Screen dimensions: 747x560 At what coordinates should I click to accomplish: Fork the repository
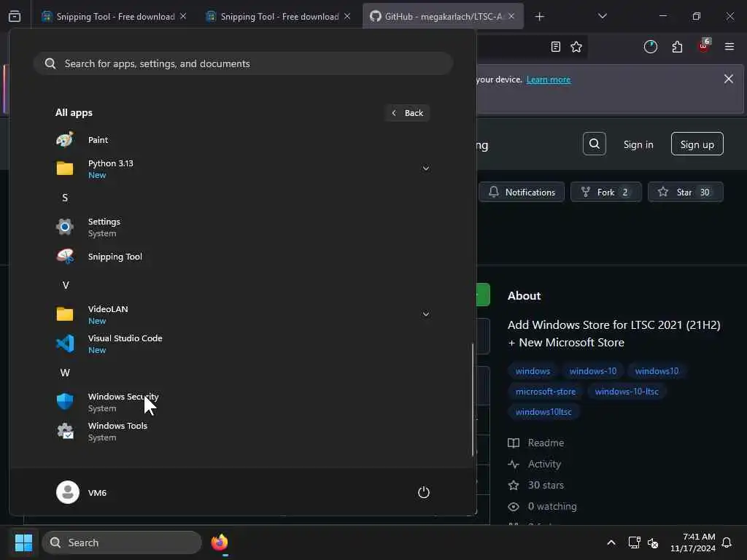606,192
